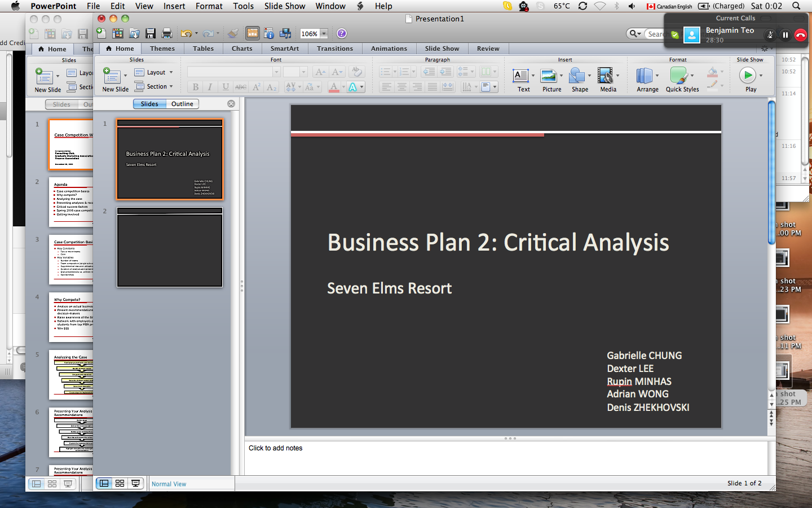The image size is (812, 508).
Task: Select slide 2 thumbnail
Action: (x=170, y=247)
